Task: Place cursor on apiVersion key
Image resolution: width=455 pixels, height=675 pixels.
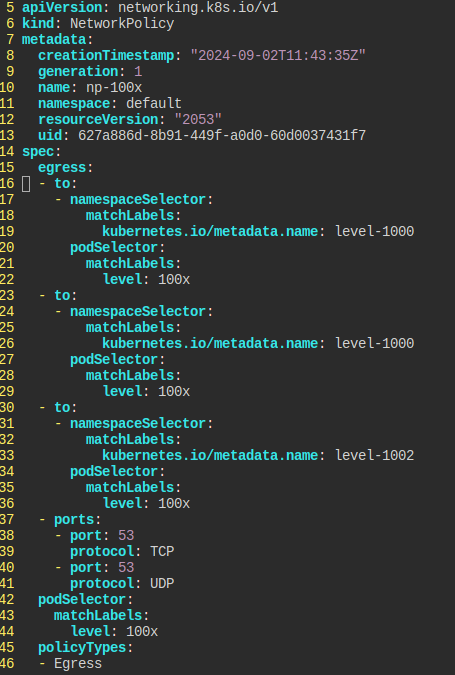Action: [62, 7]
